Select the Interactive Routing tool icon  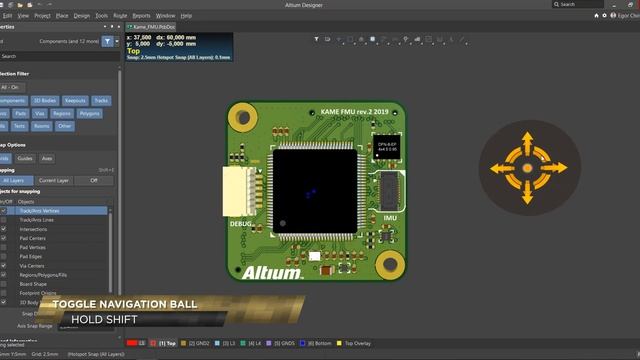coord(384,39)
